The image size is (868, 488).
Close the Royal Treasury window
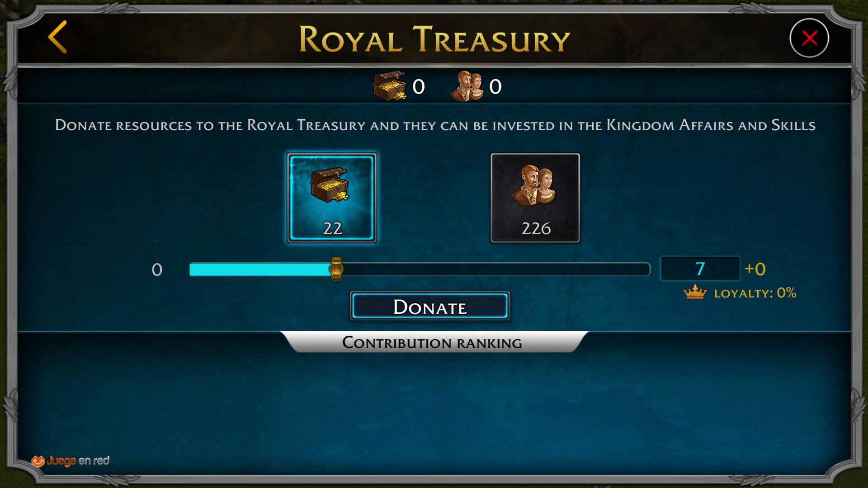(809, 38)
